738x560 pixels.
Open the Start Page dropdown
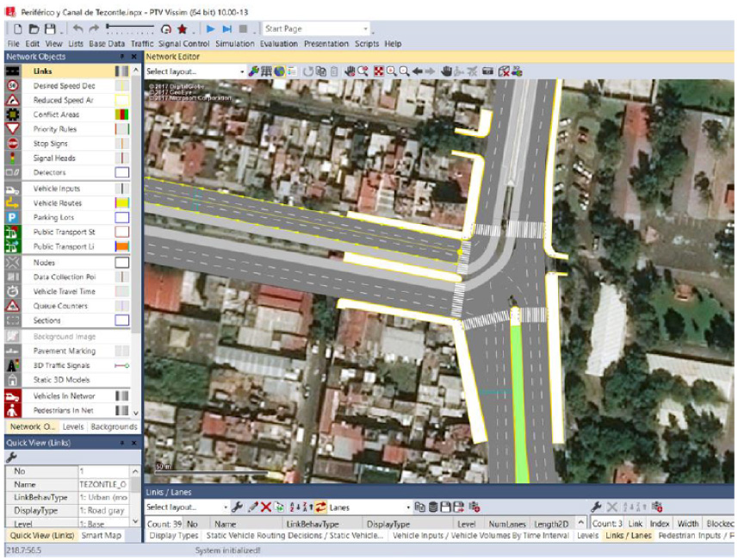point(365,29)
